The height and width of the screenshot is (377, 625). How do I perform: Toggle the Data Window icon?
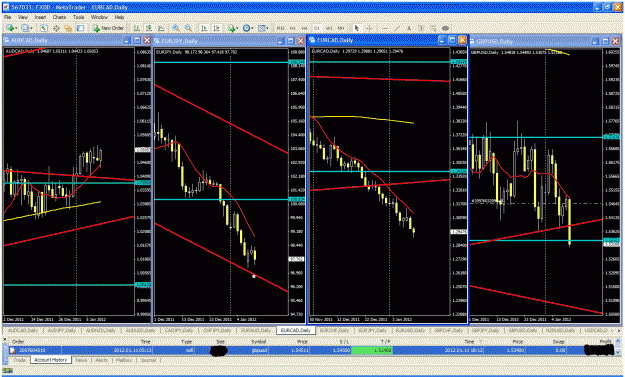[56, 28]
